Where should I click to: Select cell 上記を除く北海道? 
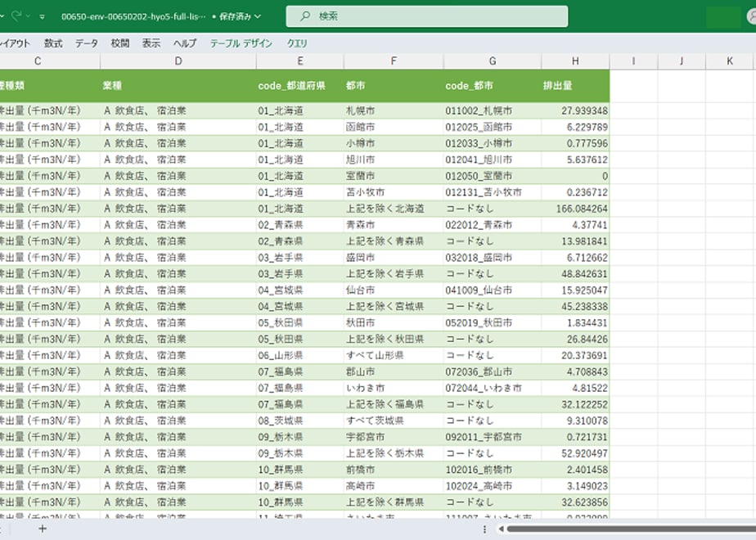tap(394, 209)
